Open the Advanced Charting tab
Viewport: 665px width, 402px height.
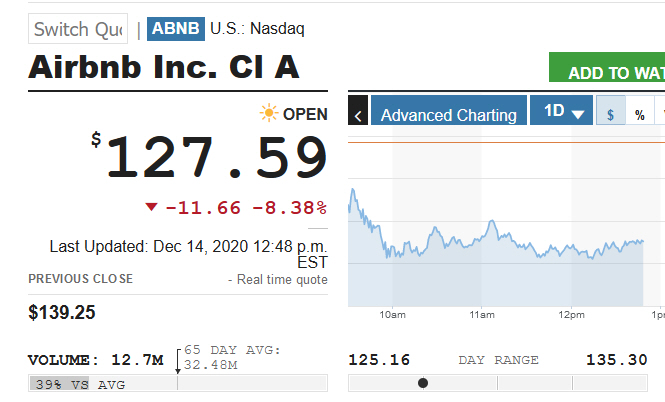[448, 114]
